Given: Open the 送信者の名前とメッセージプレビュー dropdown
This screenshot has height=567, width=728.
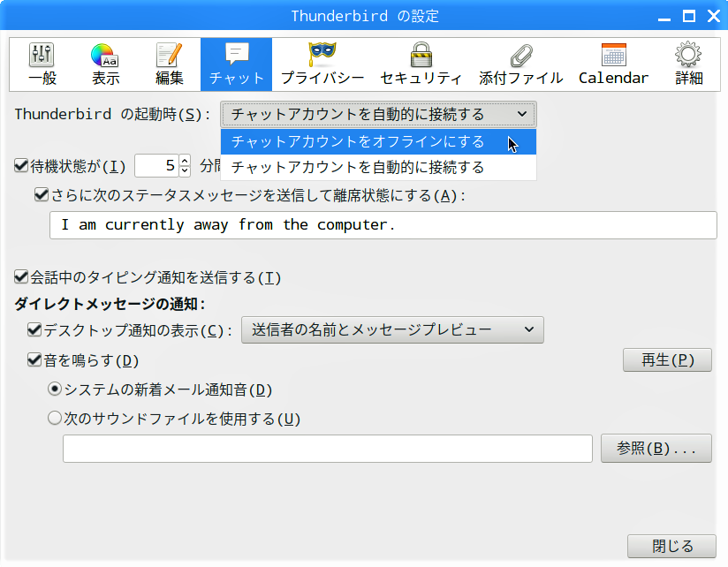Looking at the screenshot, I should (x=392, y=330).
